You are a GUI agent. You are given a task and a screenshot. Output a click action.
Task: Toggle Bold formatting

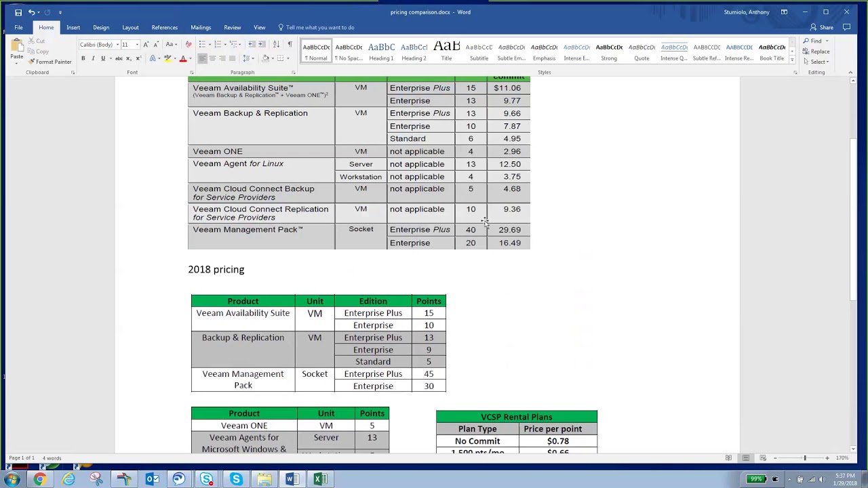click(x=83, y=58)
